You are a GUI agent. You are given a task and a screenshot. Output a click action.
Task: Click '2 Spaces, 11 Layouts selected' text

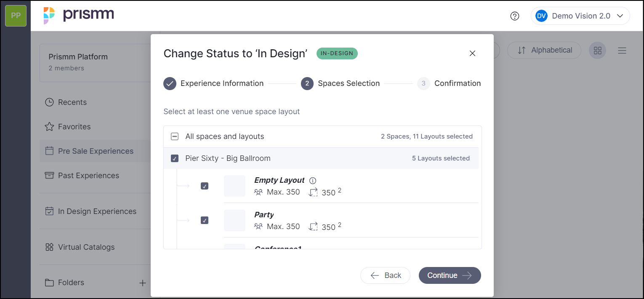click(x=427, y=136)
